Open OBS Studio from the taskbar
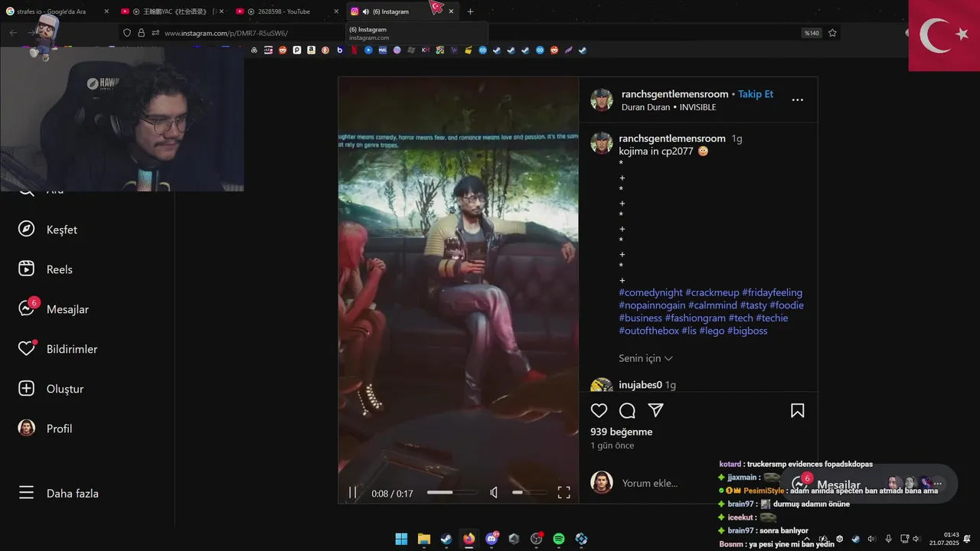The height and width of the screenshot is (551, 980). click(x=537, y=539)
